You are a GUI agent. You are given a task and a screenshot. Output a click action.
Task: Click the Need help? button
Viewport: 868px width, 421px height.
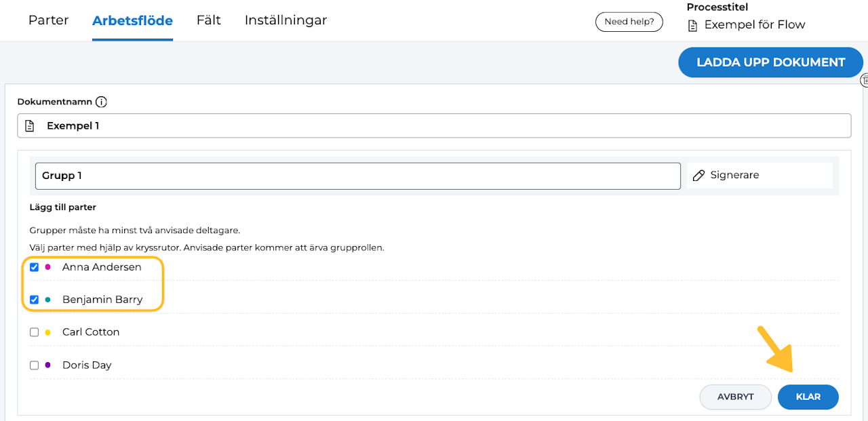[629, 22]
